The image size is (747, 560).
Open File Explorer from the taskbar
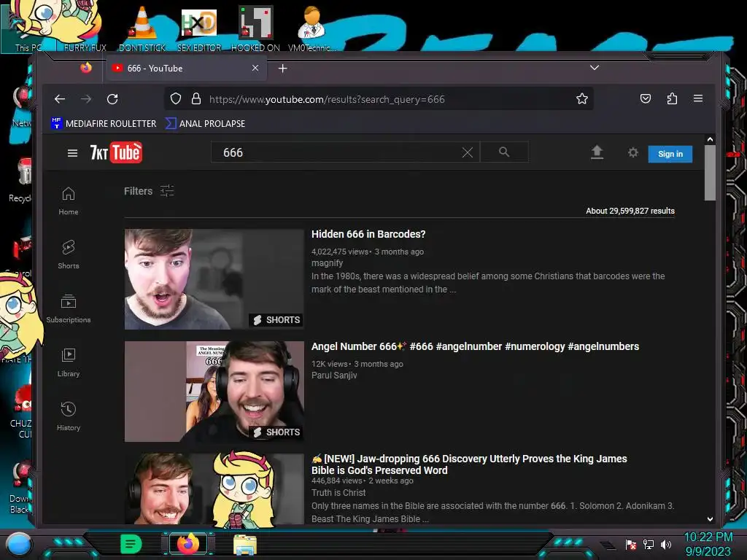pyautogui.click(x=245, y=544)
